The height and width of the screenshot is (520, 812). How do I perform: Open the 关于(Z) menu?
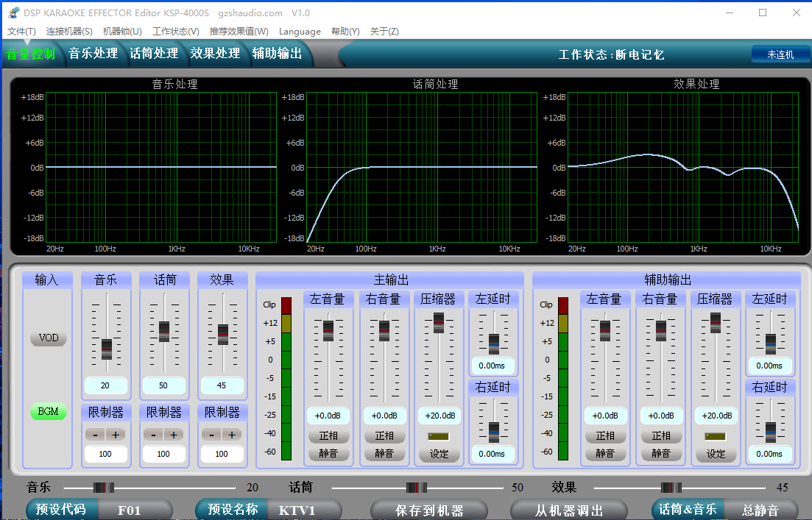coord(384,32)
